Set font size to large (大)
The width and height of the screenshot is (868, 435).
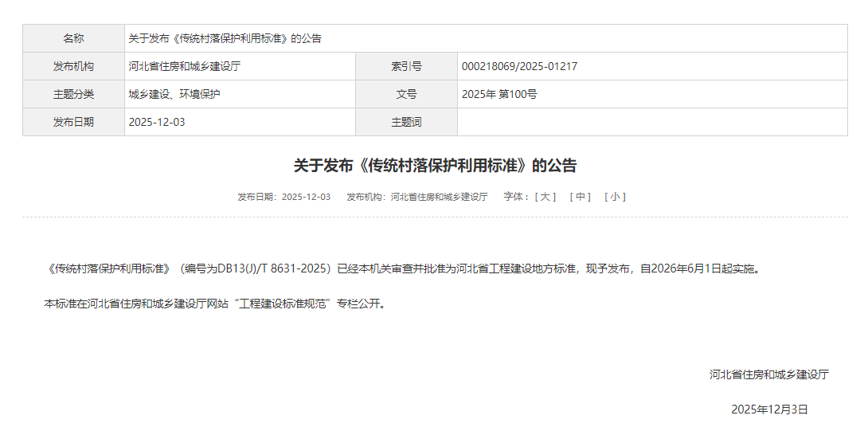546,197
